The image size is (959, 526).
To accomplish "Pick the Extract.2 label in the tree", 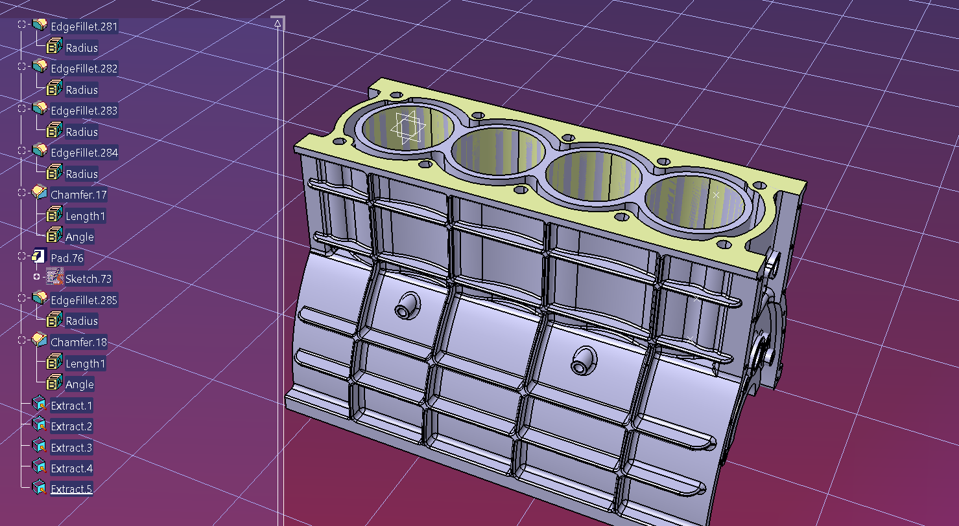I will (71, 427).
